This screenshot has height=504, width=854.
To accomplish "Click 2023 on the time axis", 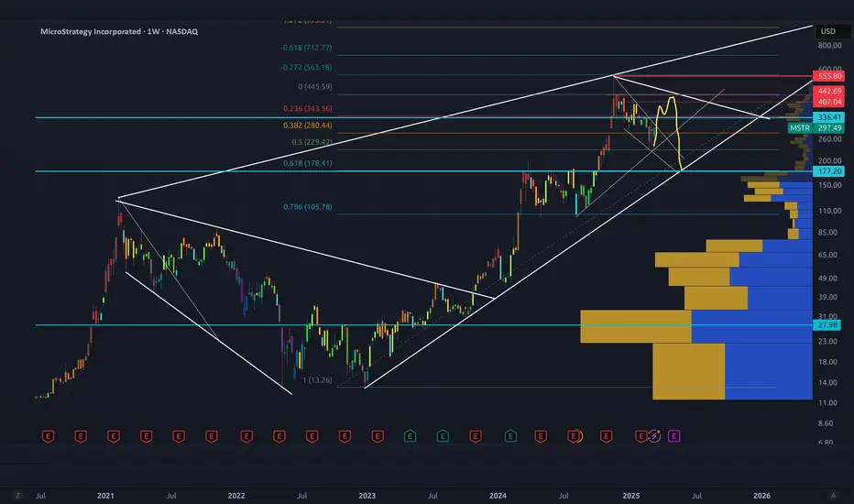I will point(367,495).
